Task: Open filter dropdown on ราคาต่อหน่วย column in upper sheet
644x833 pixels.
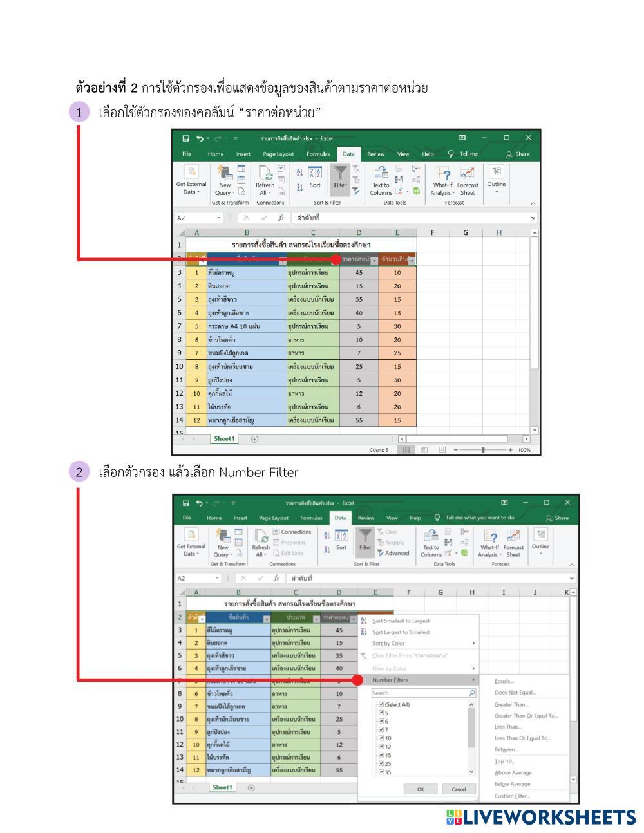Action: [x=374, y=260]
